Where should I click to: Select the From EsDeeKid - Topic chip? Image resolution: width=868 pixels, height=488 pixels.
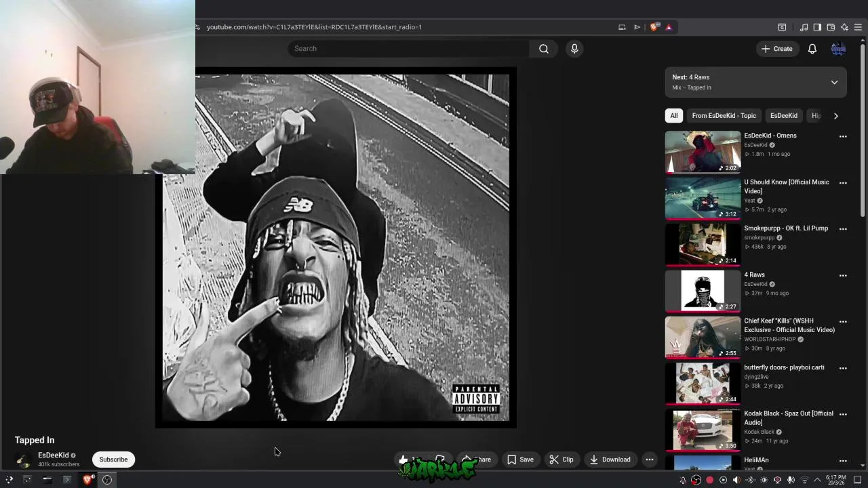[x=724, y=116]
